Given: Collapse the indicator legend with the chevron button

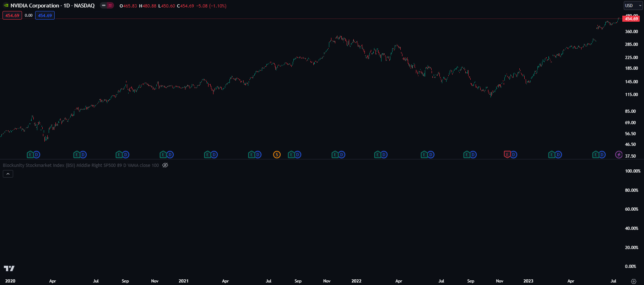Looking at the screenshot, I should [x=8, y=174].
